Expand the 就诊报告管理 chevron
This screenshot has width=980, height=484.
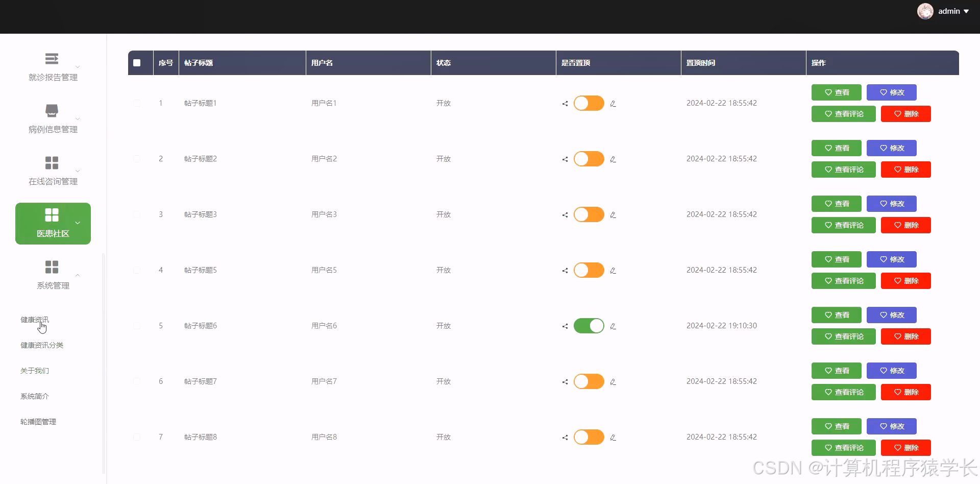(78, 67)
